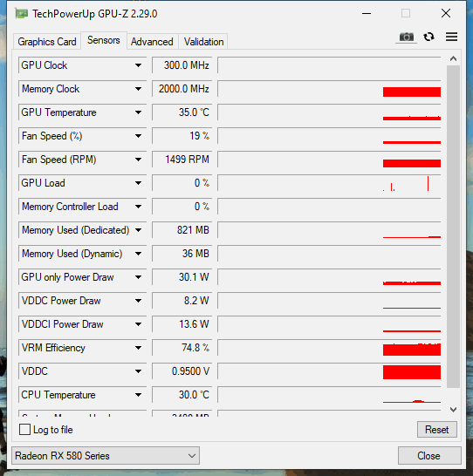Click the 13.6 W VDDCI power value
473x476 pixels.
tap(182, 324)
